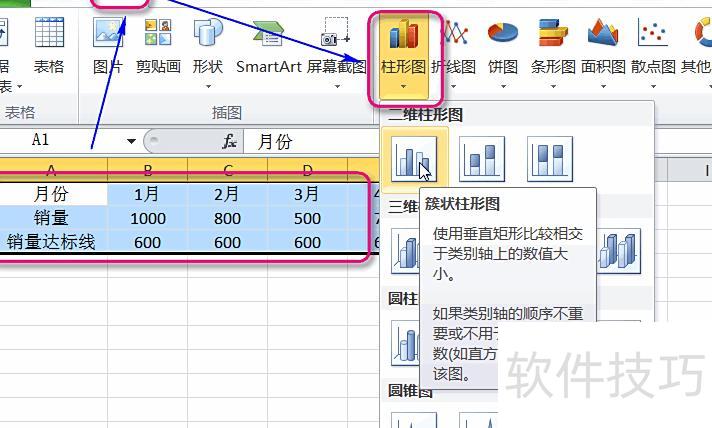The width and height of the screenshot is (712, 428).
Task: Select 100% Stacked Column 2-D chart
Action: [550, 159]
